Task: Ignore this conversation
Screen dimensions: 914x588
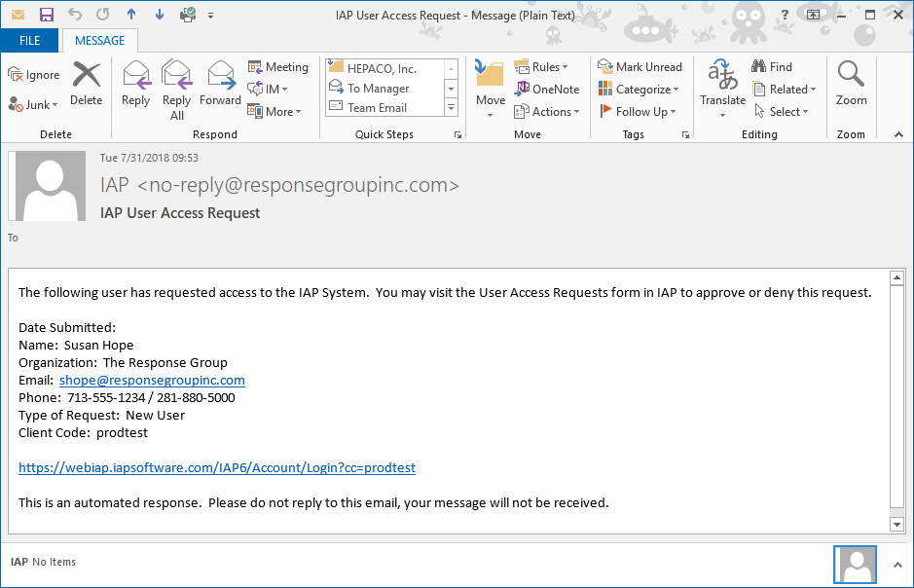Action: (x=34, y=75)
